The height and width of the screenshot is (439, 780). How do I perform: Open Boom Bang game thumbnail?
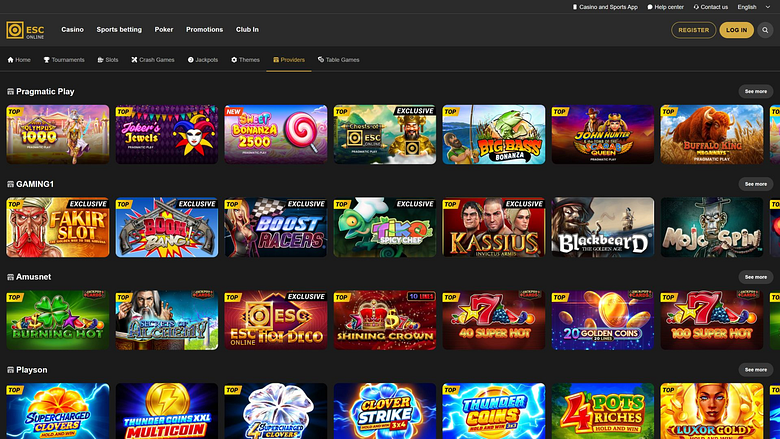(x=167, y=227)
